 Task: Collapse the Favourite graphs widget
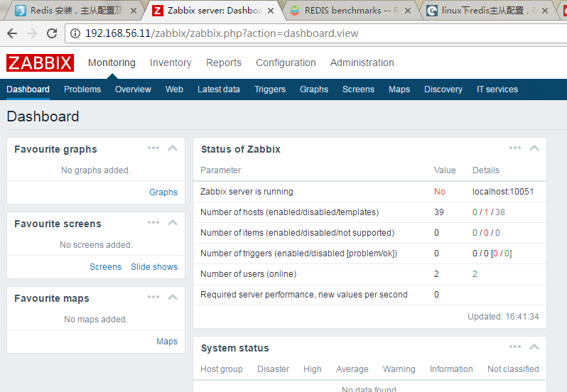click(173, 148)
